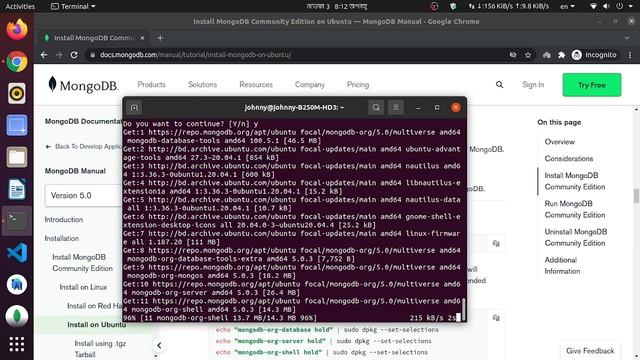
Task: Collapse the docs sidebar with the chevron
Action: [159, 345]
